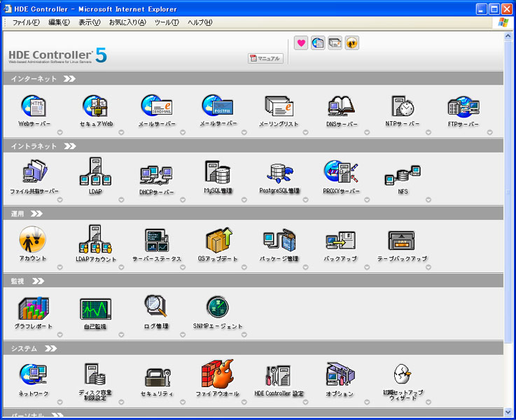Click the small arrow under ファイアウォール
This screenshot has width=516, height=420.
(x=244, y=402)
